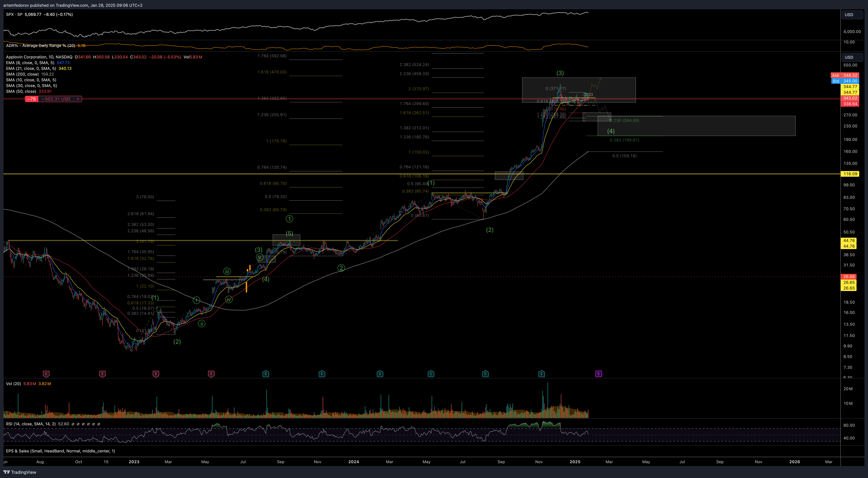The image size is (868, 478).
Task: Select the artemfedorov published on TradingView.com header
Action: coord(73,5)
